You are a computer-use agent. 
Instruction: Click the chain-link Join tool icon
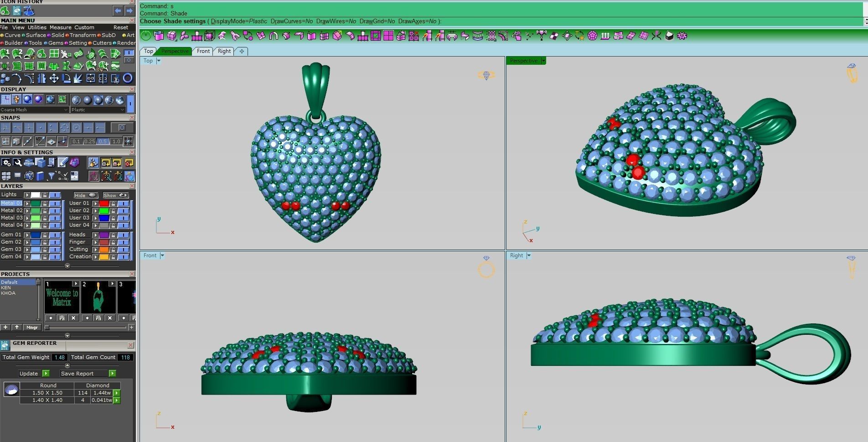click(91, 78)
